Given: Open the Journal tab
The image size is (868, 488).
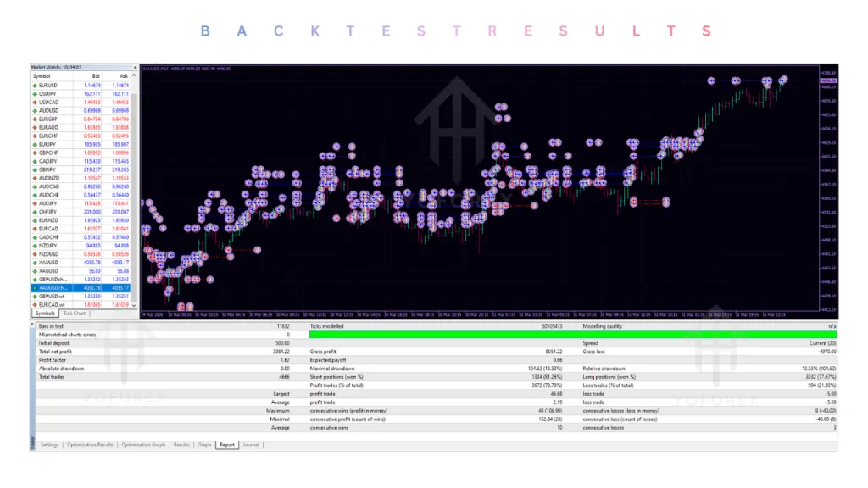Looking at the screenshot, I should 251,445.
